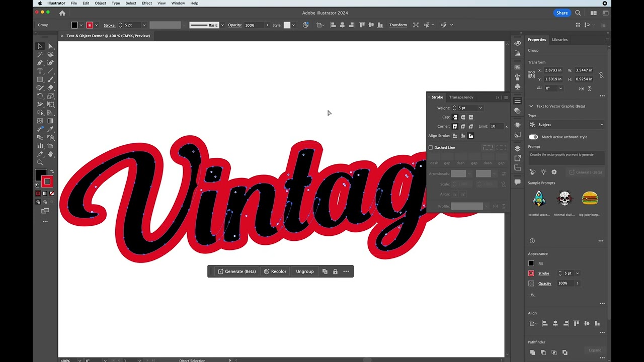Open control bar stroke weight dropdown
The image size is (644, 362).
(144, 25)
